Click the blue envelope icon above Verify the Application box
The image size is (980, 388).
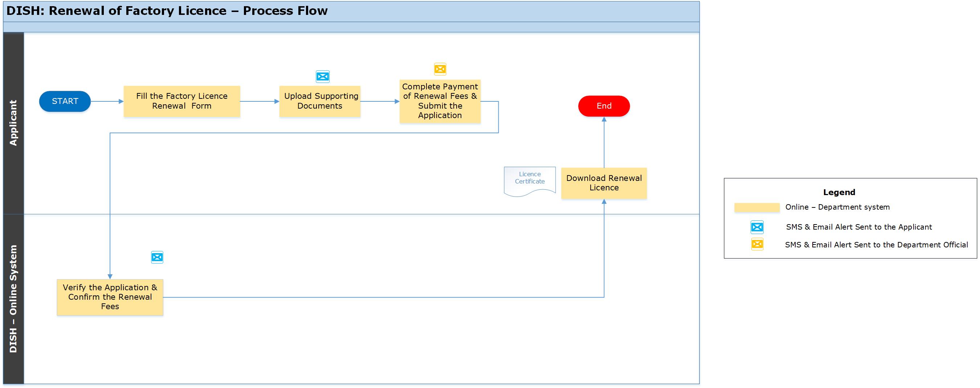pos(157,258)
